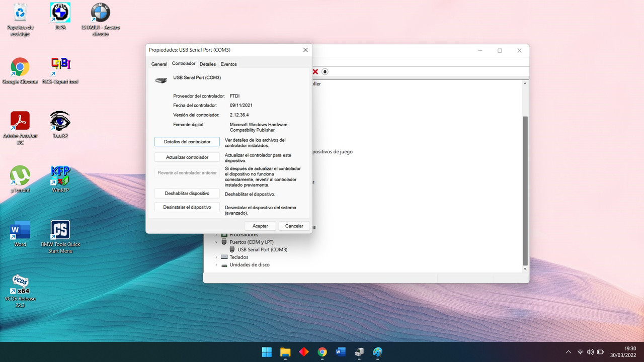
Task: Click scrollbar down arrow in Device Manager
Action: (525, 269)
